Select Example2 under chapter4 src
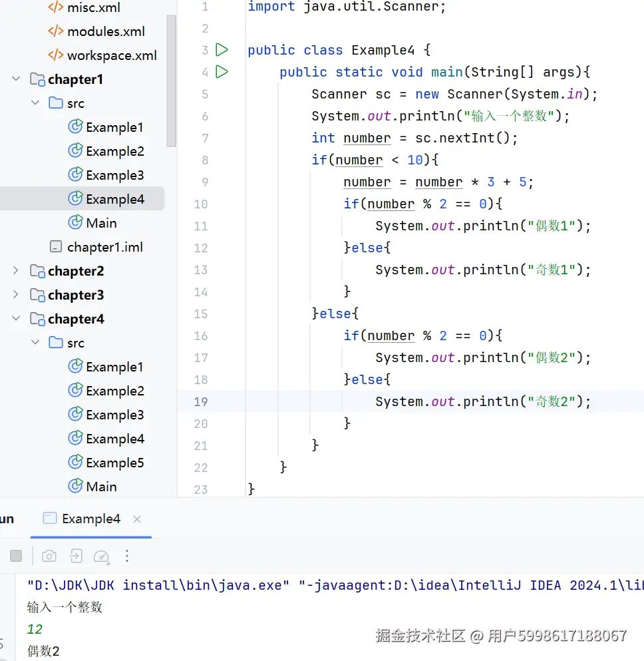The height and width of the screenshot is (661, 644). (x=106, y=391)
